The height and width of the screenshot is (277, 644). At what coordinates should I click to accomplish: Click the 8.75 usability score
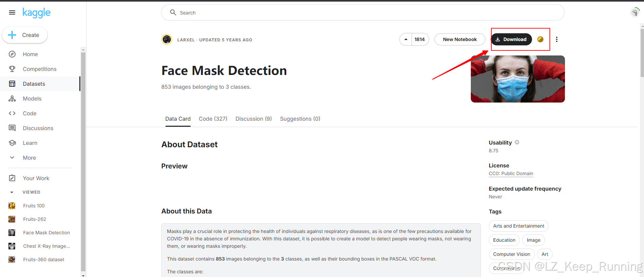[x=493, y=151]
